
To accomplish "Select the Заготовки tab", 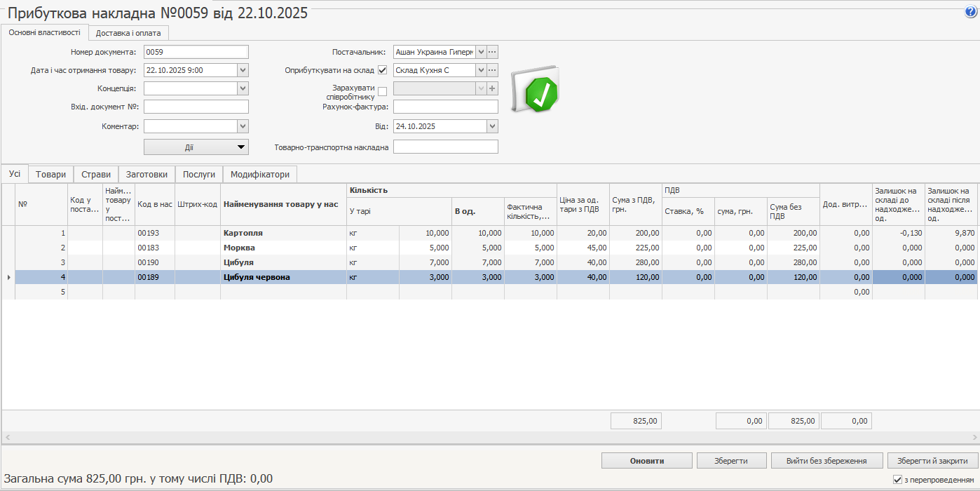I will 147,175.
